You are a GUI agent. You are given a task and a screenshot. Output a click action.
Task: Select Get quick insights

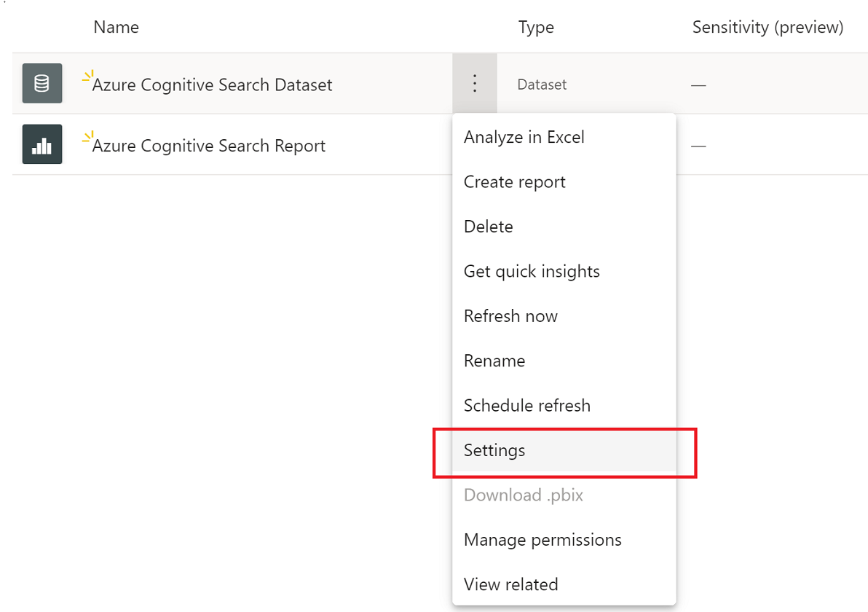pyautogui.click(x=532, y=272)
